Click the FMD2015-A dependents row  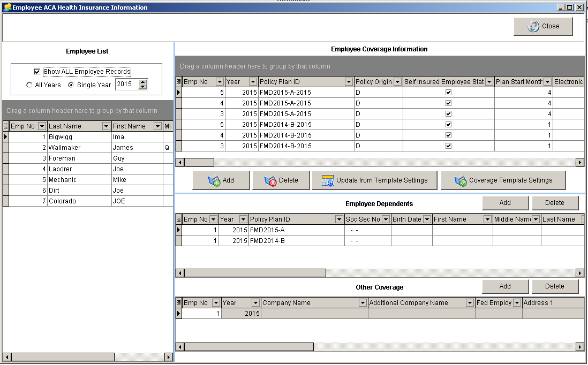click(380, 230)
